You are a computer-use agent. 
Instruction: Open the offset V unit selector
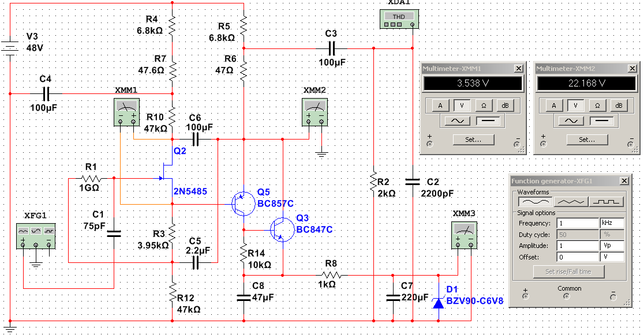tap(612, 257)
